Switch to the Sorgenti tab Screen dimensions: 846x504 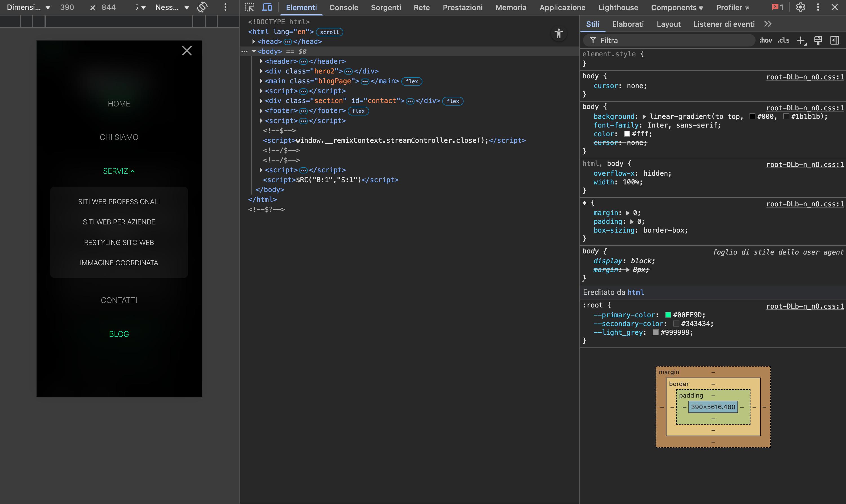386,8
